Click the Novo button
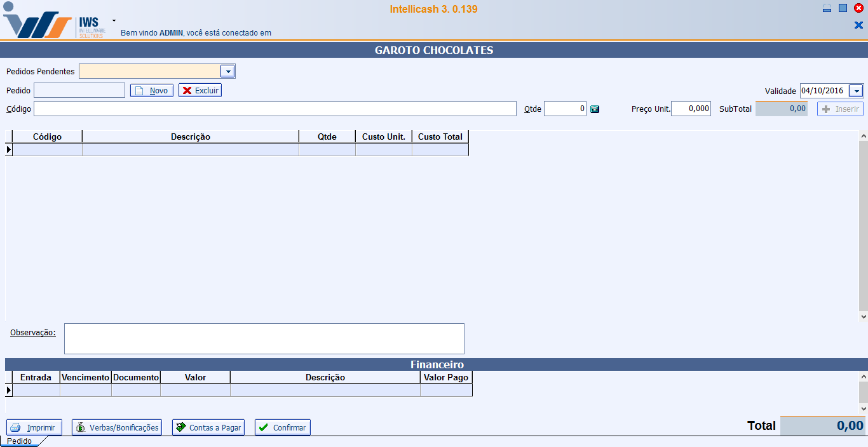 coord(152,91)
